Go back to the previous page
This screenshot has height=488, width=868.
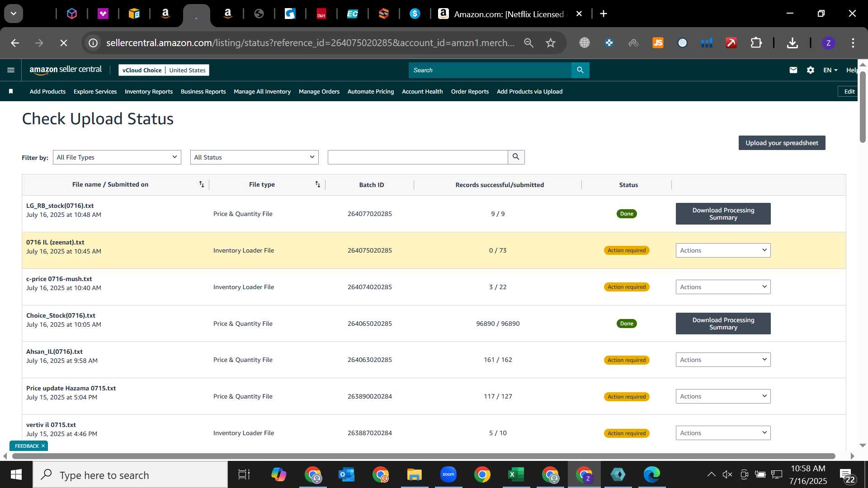click(x=15, y=43)
